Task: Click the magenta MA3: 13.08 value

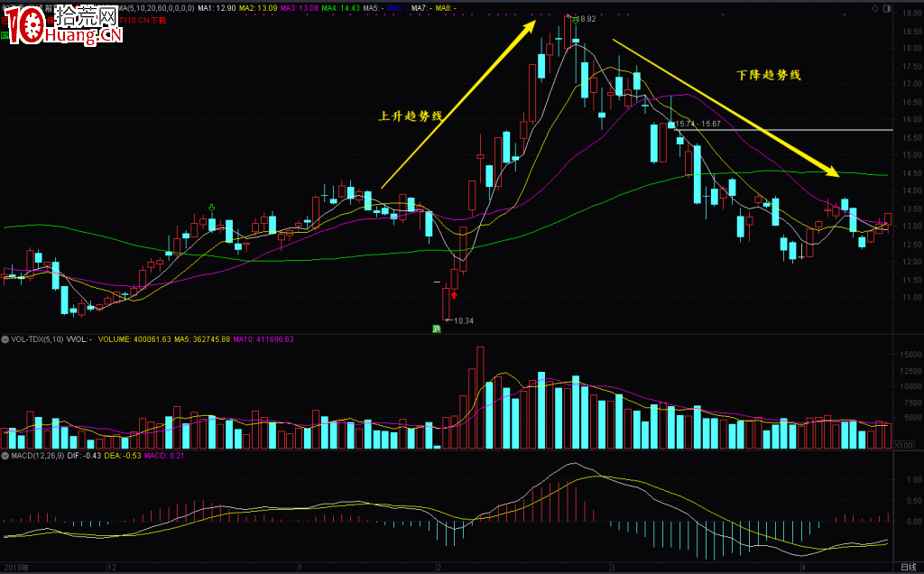Action: [x=300, y=8]
